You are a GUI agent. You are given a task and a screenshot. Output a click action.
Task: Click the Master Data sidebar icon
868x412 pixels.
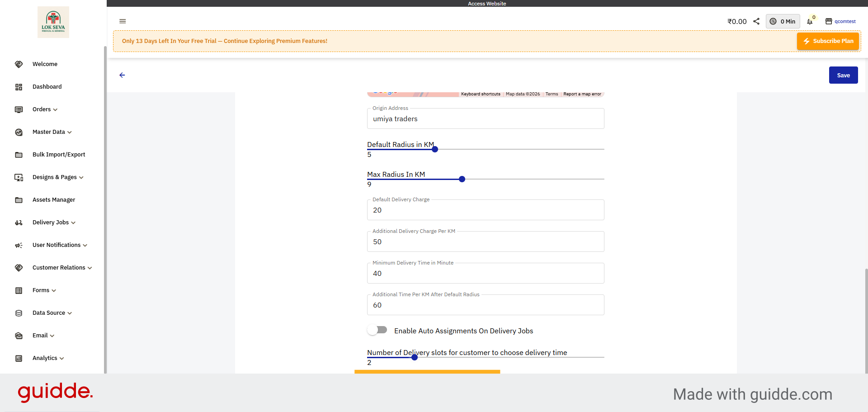pyautogui.click(x=19, y=132)
